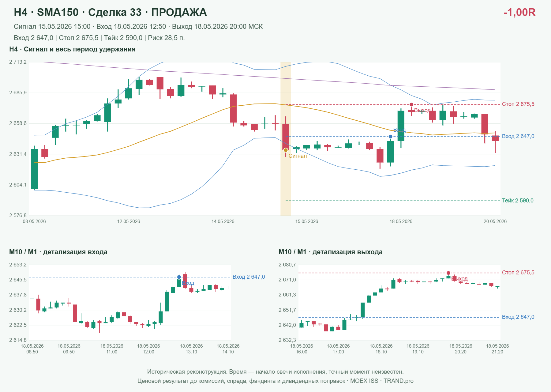551x392 pixels.
Task: Click 'Вход 2 647,0' label in exit detail chart
Action: coord(518,317)
